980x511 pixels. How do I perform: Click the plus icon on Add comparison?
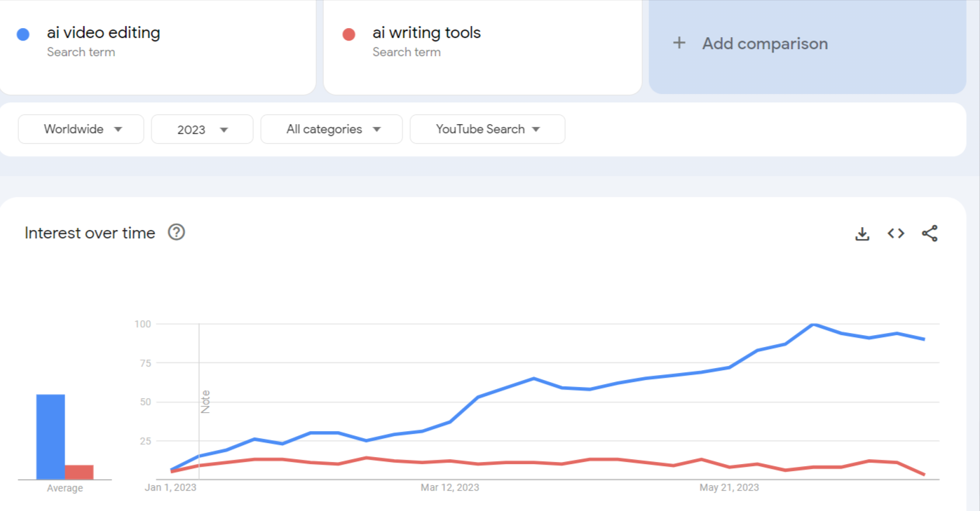point(679,43)
